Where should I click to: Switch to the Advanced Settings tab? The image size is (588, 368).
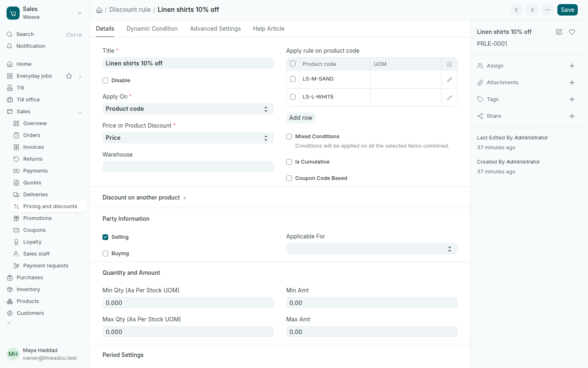coord(215,29)
